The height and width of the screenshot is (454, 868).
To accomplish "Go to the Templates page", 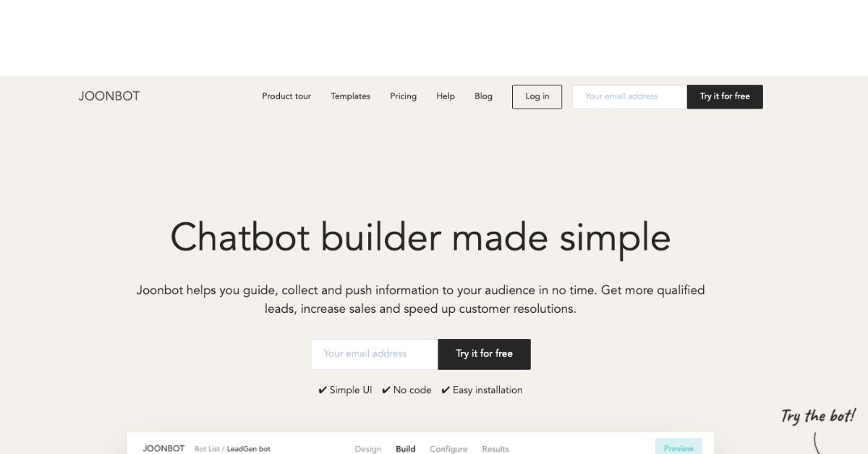I will click(350, 96).
